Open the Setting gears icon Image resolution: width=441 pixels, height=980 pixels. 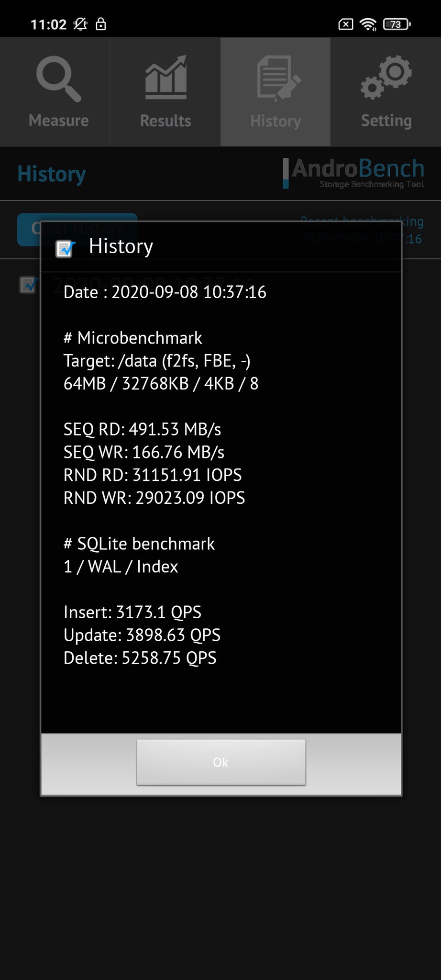[x=386, y=78]
